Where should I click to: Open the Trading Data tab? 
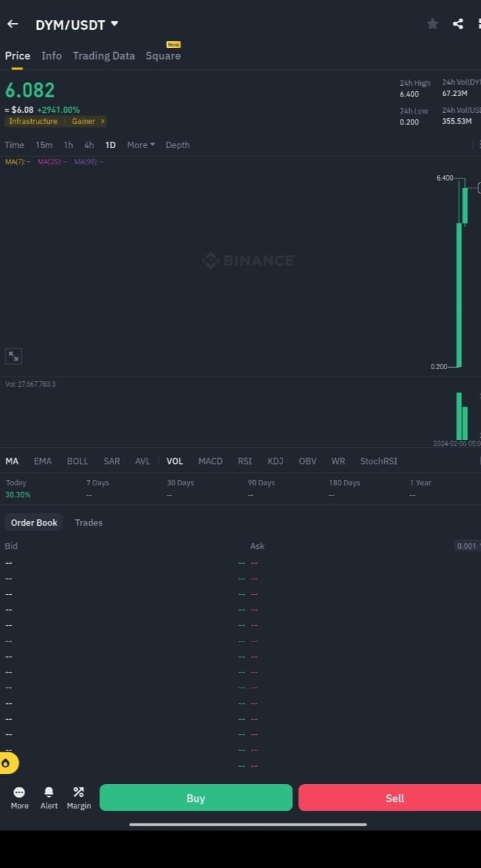pos(104,56)
